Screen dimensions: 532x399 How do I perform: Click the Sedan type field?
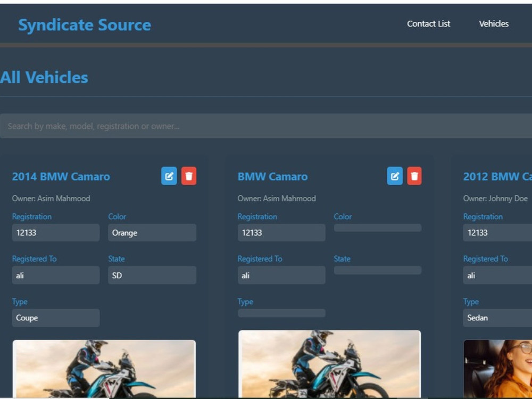tap(497, 318)
